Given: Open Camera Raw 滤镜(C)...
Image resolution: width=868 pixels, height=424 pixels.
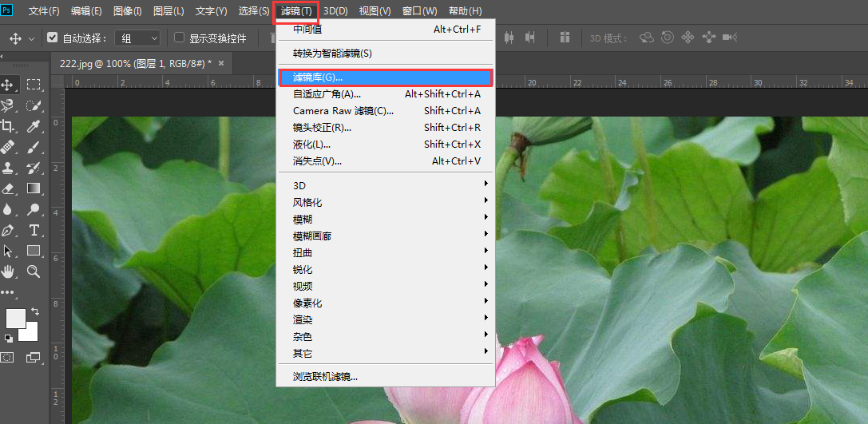Looking at the screenshot, I should [385, 111].
